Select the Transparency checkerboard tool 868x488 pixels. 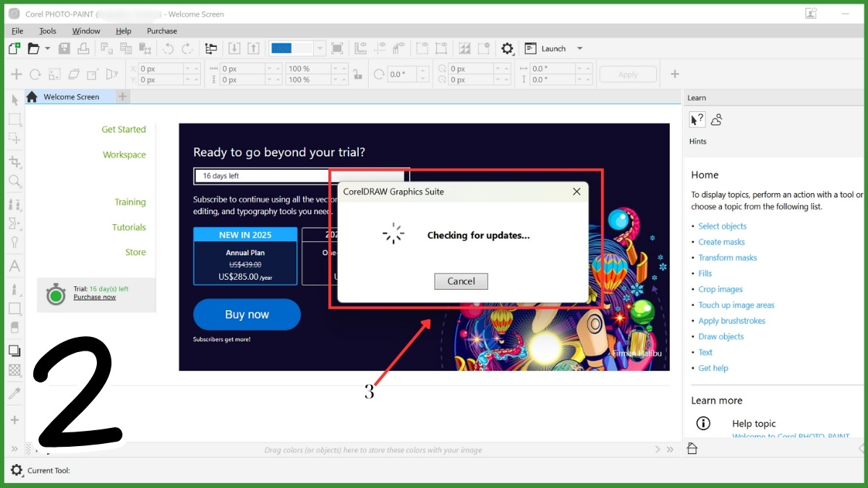pyautogui.click(x=14, y=370)
